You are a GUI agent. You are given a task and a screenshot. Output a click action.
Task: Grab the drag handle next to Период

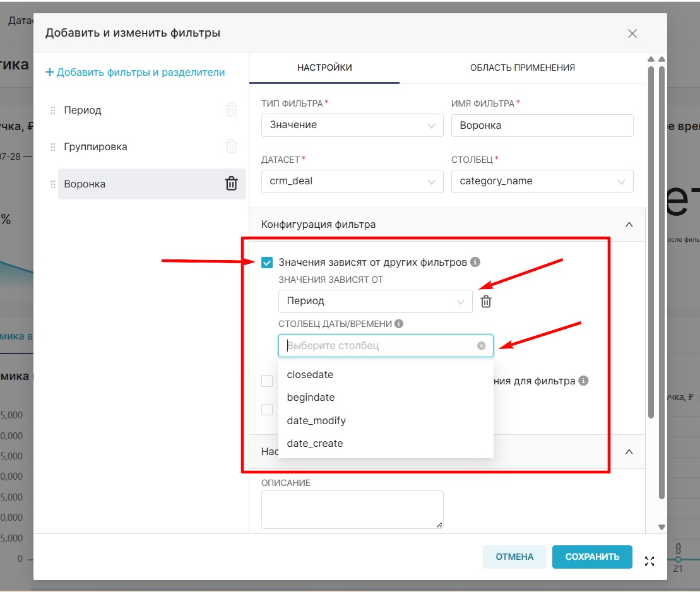click(x=53, y=110)
